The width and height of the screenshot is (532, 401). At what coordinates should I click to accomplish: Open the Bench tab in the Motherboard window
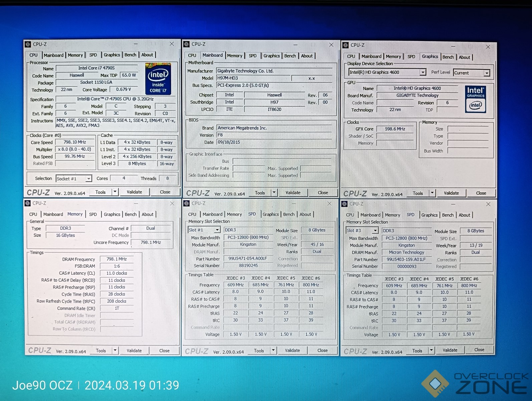coord(290,56)
